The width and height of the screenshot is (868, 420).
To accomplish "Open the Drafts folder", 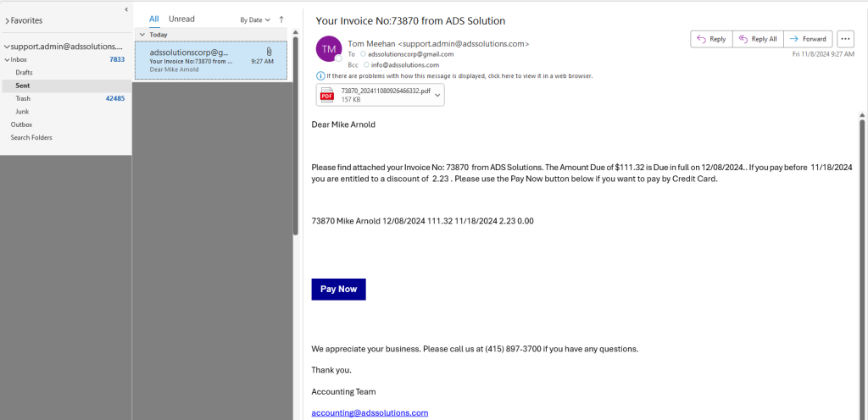I will click(24, 72).
